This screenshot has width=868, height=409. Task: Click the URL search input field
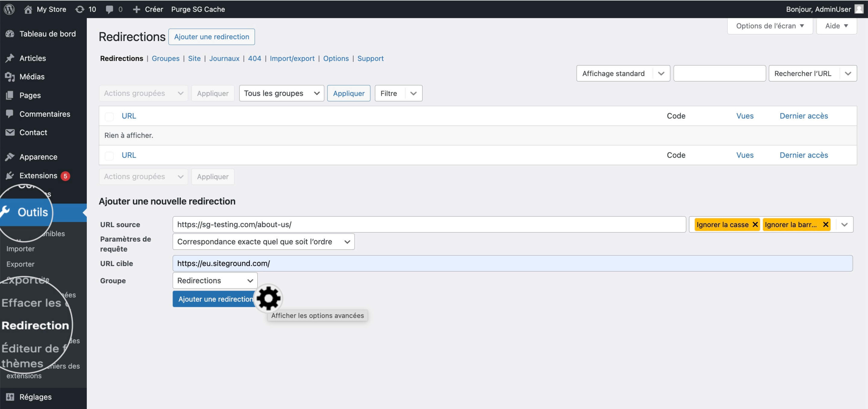719,73
